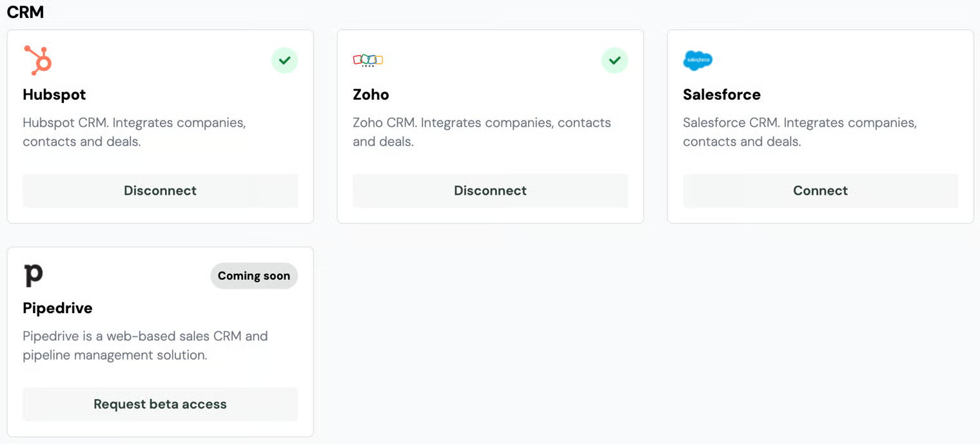Click the Salesforce CRM description text

(799, 132)
